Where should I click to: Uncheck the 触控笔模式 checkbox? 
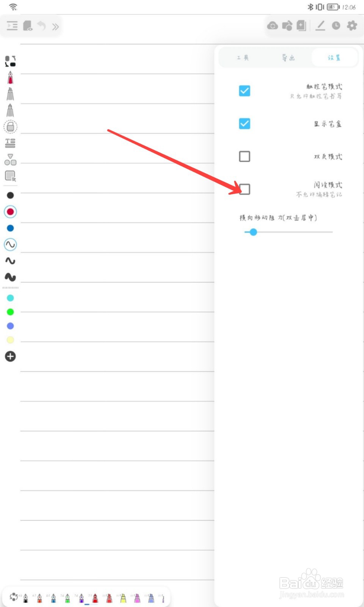(x=245, y=91)
